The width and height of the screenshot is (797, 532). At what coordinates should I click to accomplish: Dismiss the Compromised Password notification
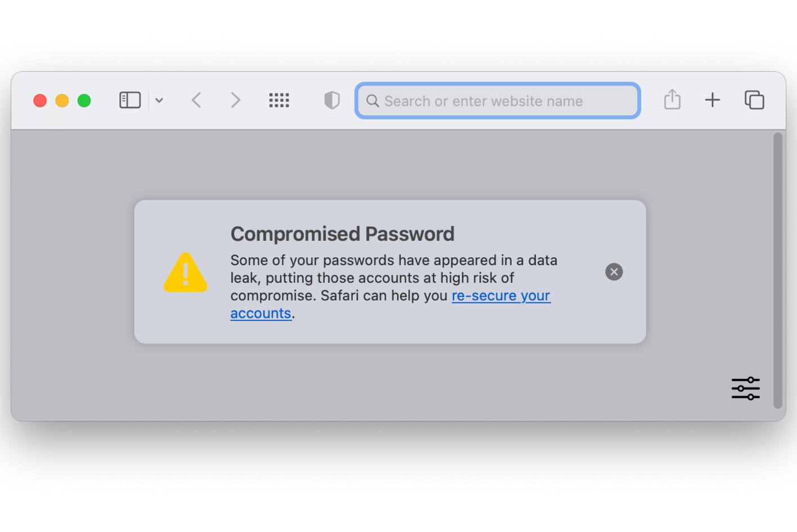coord(614,271)
